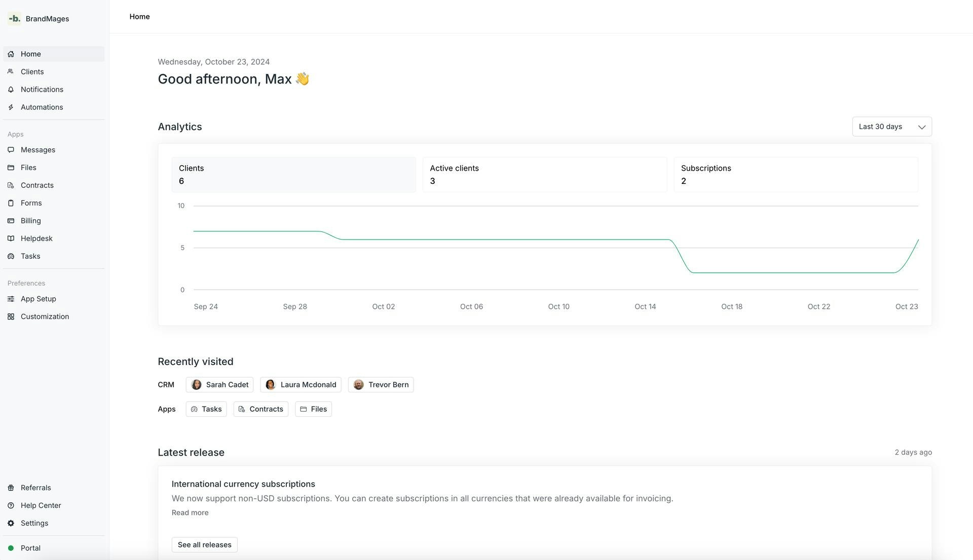Screen dimensions: 973x560
Task: Click the '2 days ago' release timestamp
Action: (913, 453)
